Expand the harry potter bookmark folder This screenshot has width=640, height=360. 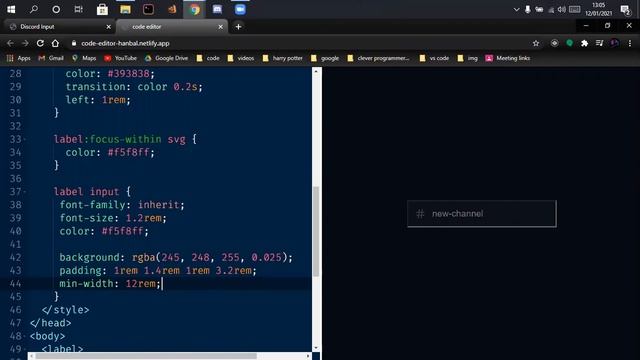[x=282, y=58]
